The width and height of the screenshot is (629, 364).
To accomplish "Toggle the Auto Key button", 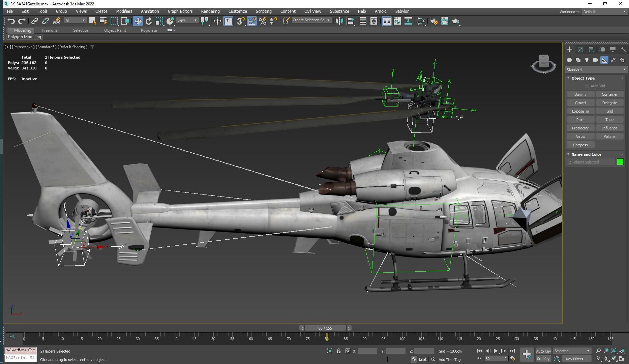I will [x=543, y=351].
